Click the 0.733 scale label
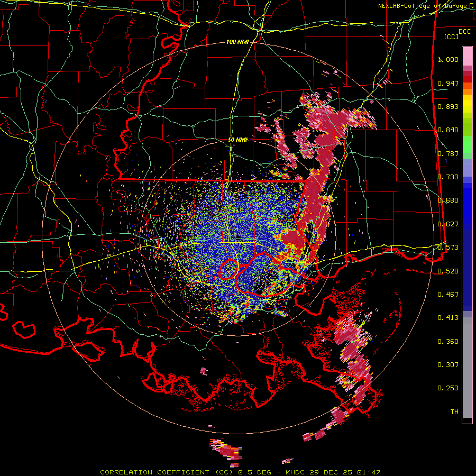This screenshot has height=476, width=476. click(x=448, y=177)
